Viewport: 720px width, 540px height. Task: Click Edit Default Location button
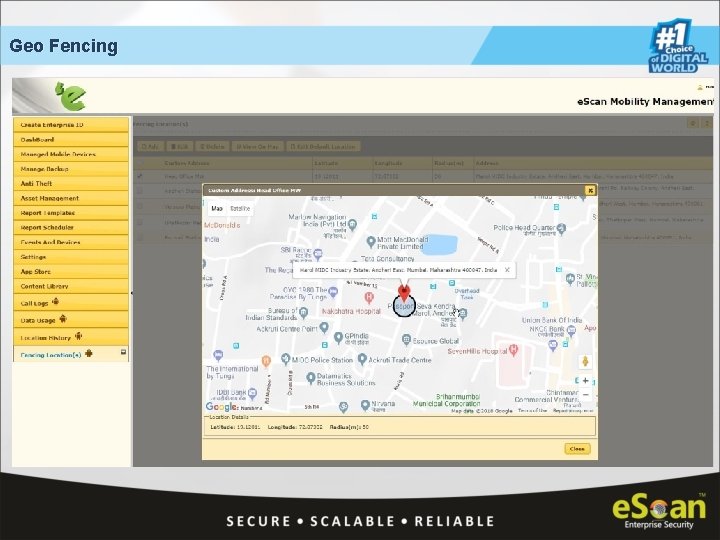[324, 146]
